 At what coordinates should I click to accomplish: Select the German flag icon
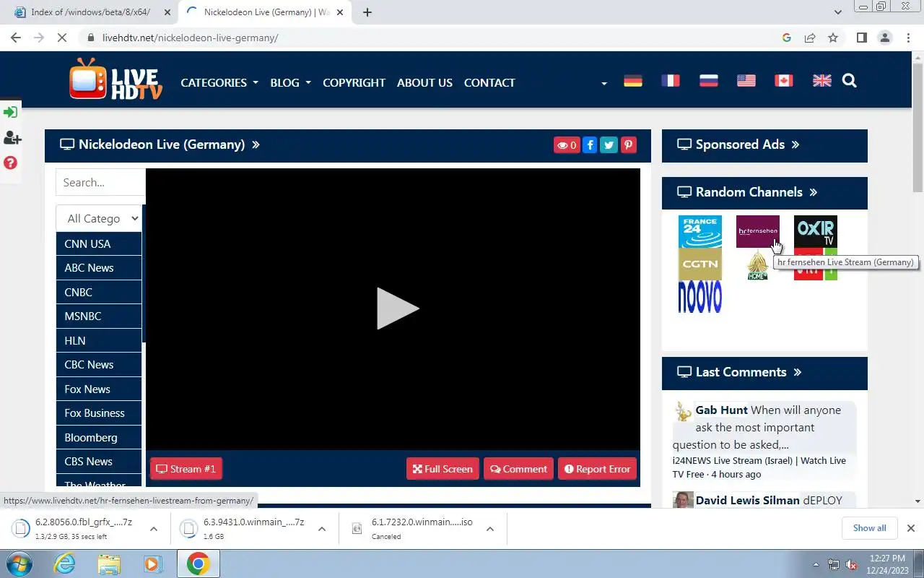coord(633,81)
